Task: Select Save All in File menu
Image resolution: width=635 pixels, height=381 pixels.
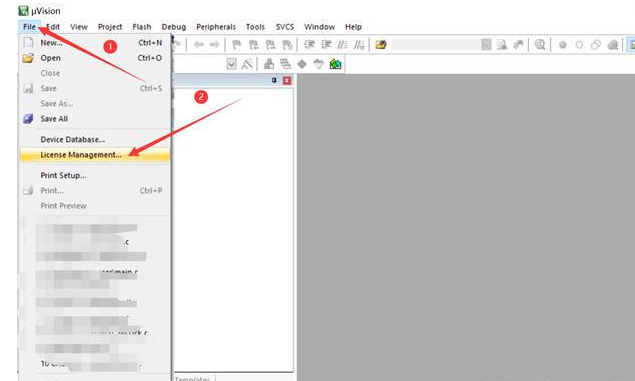Action: 95,119
